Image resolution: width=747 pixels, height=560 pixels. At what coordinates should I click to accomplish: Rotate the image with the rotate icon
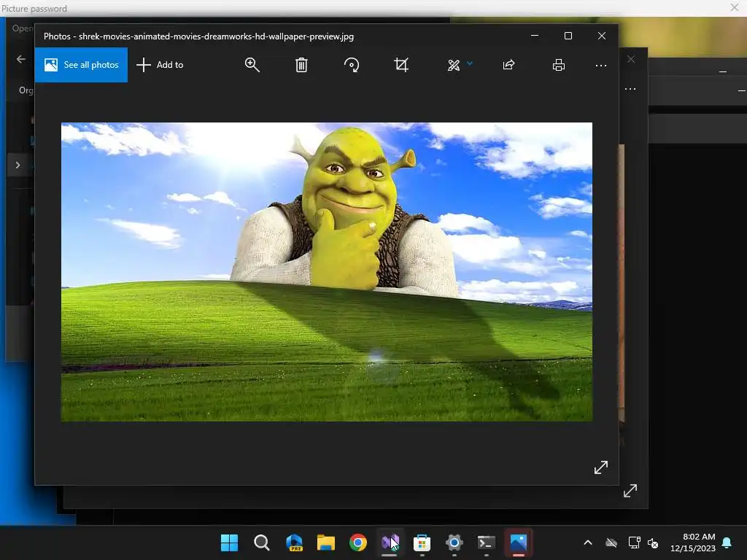point(352,65)
